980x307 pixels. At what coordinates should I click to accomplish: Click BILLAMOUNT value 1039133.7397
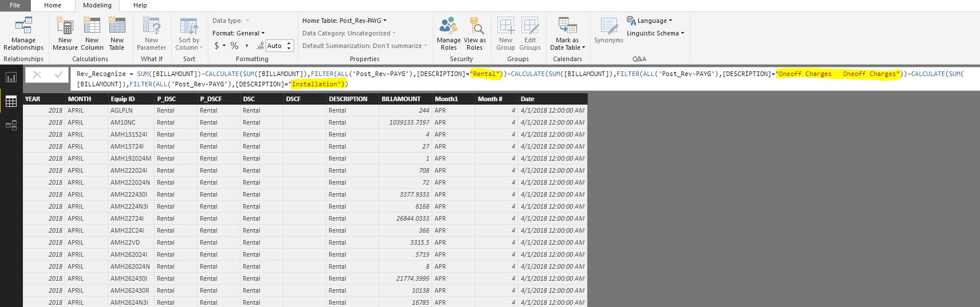(x=405, y=122)
